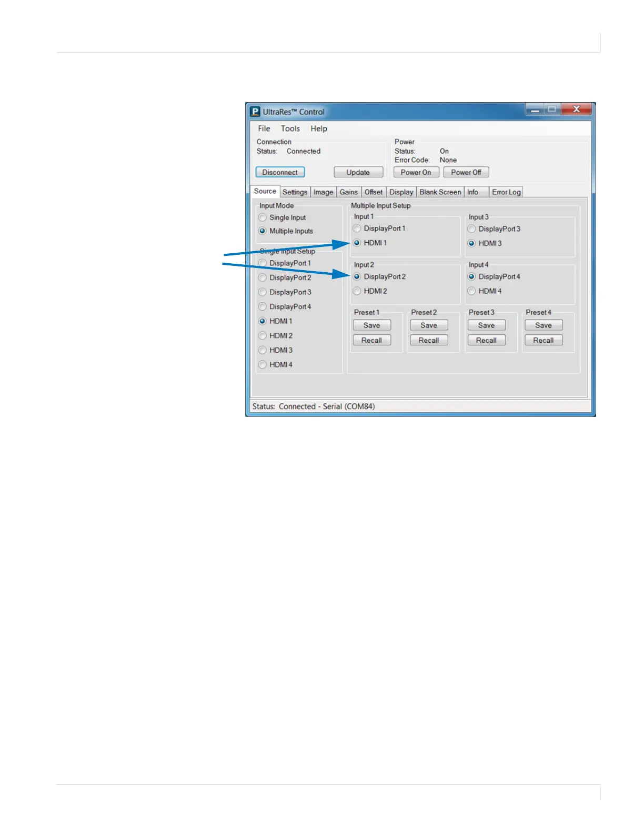Switch to the Offset tab
This screenshot has width=644, height=834.
click(374, 192)
